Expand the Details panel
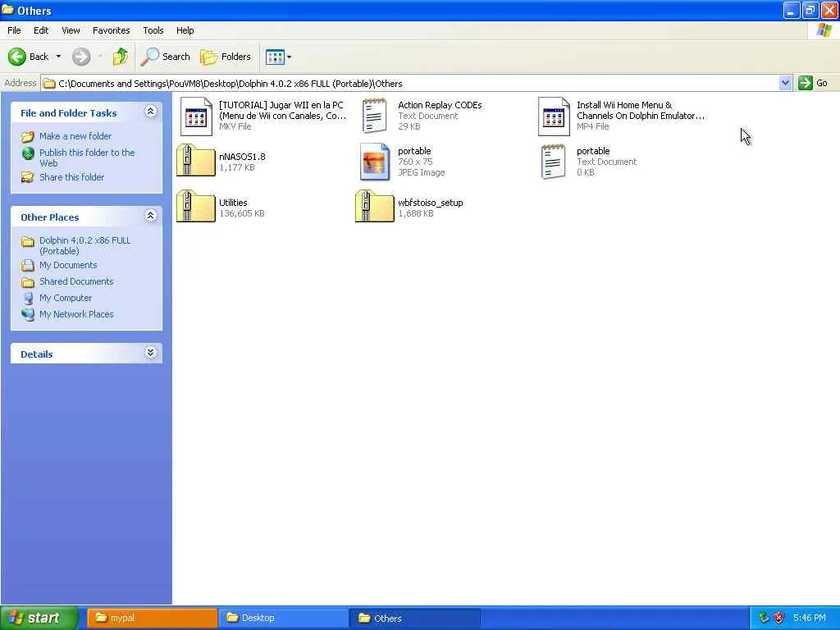840x630 pixels. (x=151, y=353)
